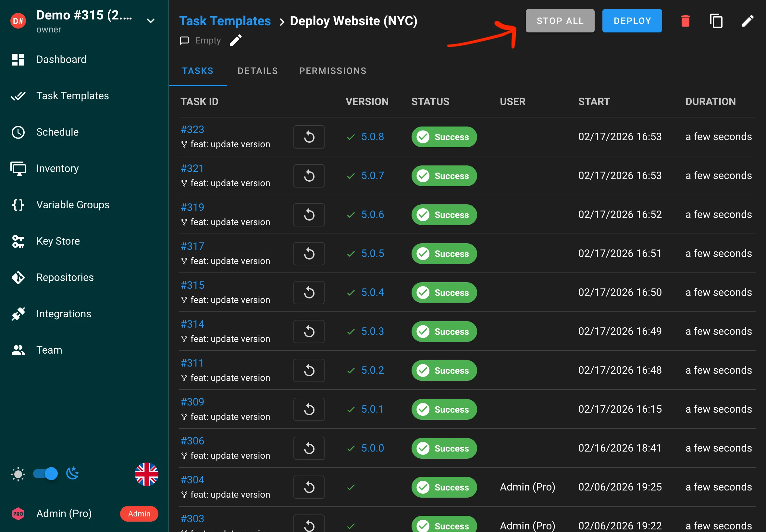Open version 5.0.8 link

pos(373,137)
